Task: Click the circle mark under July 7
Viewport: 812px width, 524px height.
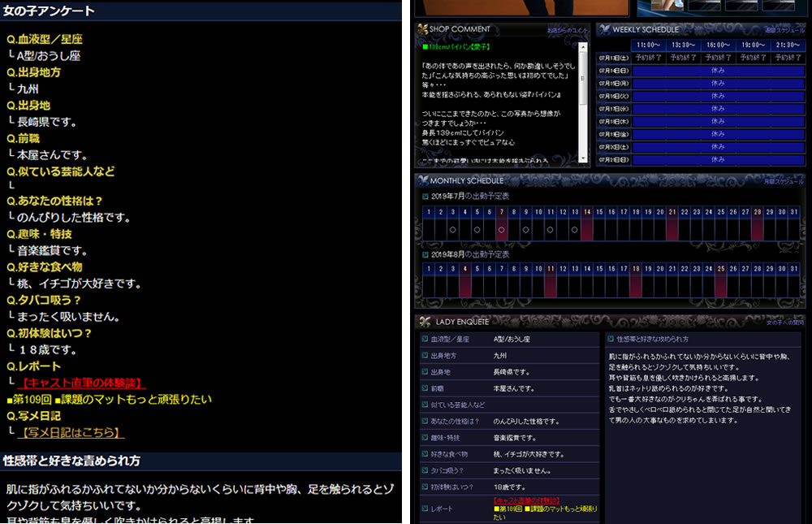Action: point(501,230)
